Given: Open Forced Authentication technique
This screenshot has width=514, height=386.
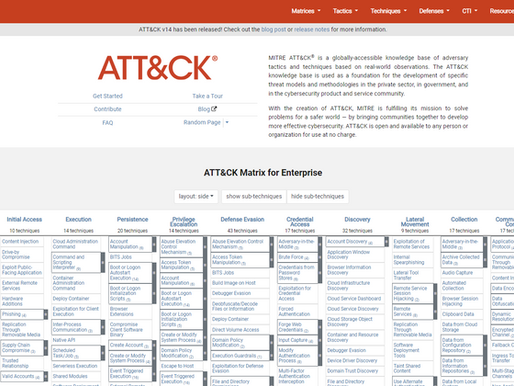Looking at the screenshot, I should 294,311.
